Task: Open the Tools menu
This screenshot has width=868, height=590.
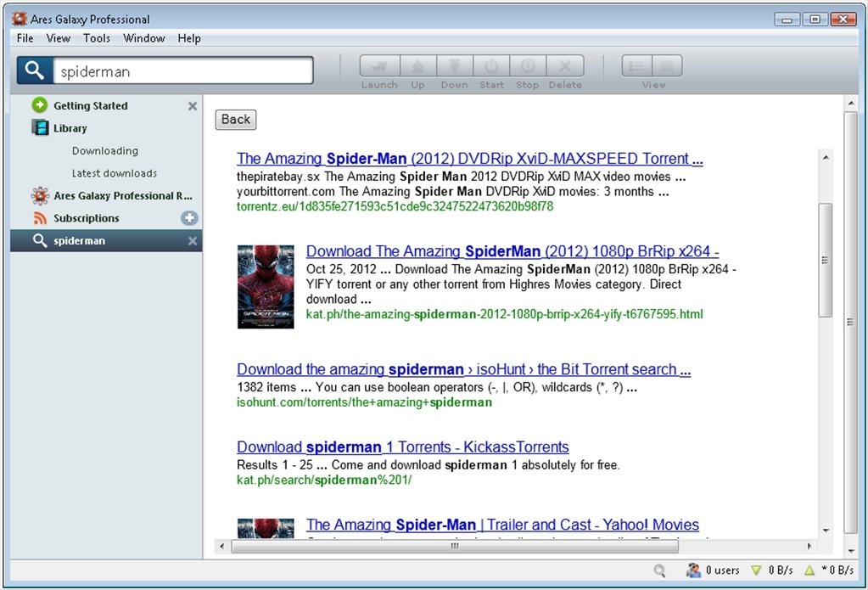Action: [97, 38]
